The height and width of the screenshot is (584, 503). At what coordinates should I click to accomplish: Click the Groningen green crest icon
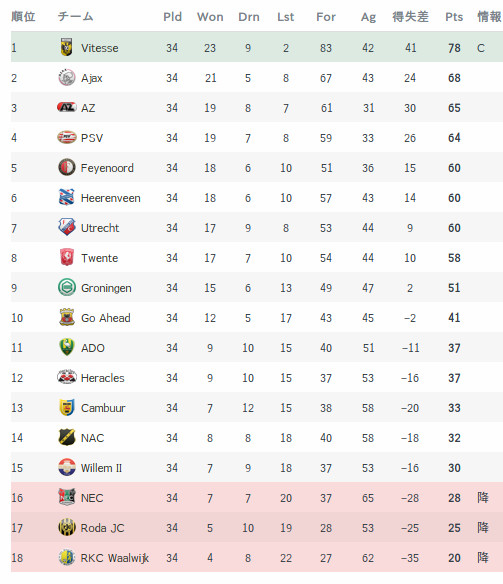(67, 288)
